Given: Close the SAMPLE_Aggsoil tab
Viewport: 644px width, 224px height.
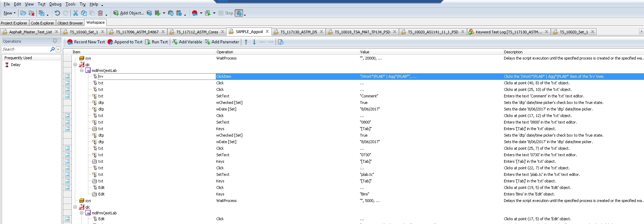Looking at the screenshot, I should pos(267,32).
